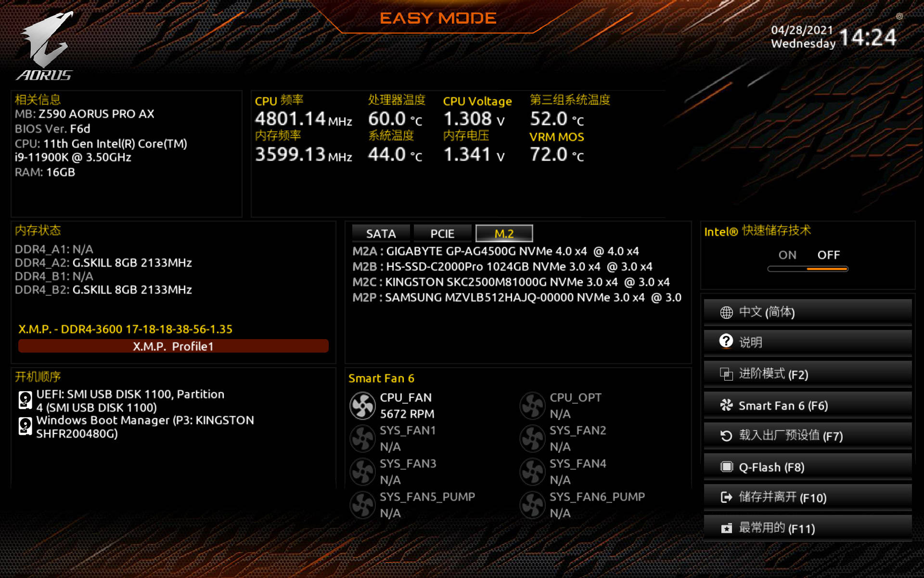Screen dimensions: 924x578
Task: Click the CPU_OPT fan icon
Action: pos(532,406)
